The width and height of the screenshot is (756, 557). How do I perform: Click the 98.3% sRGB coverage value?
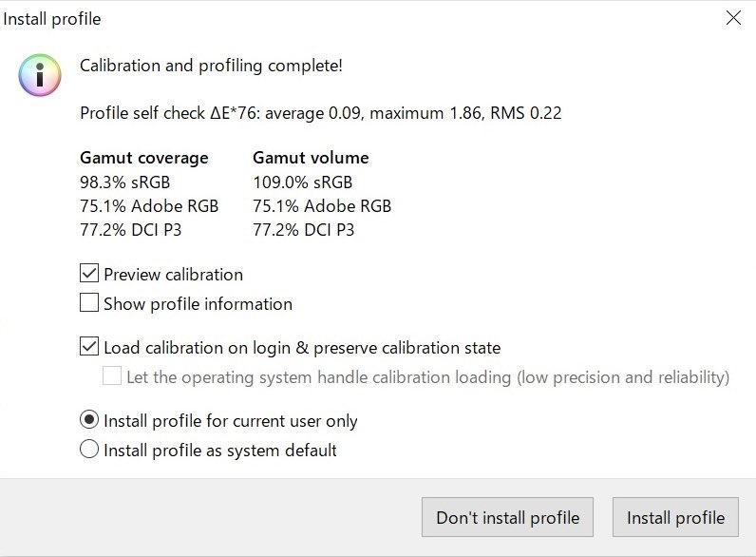(124, 182)
